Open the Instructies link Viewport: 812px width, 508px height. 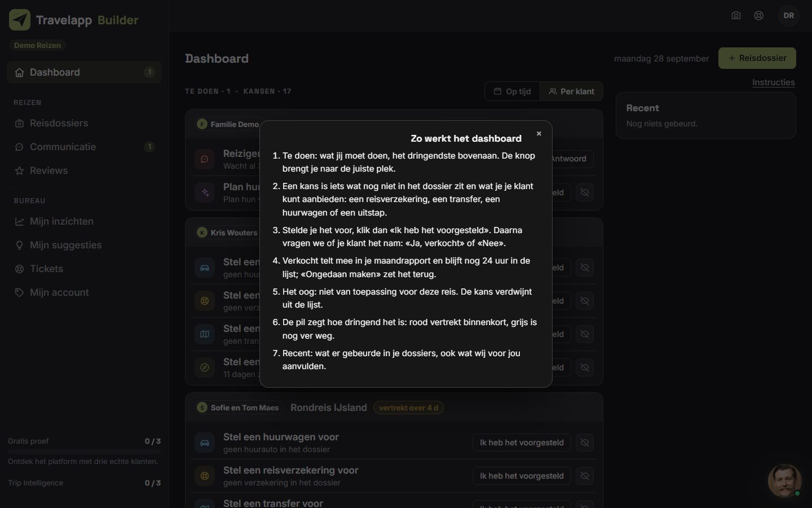[774, 82]
